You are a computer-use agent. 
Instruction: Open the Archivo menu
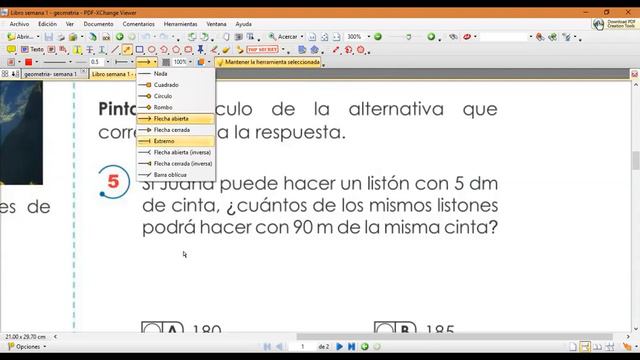tap(19, 24)
